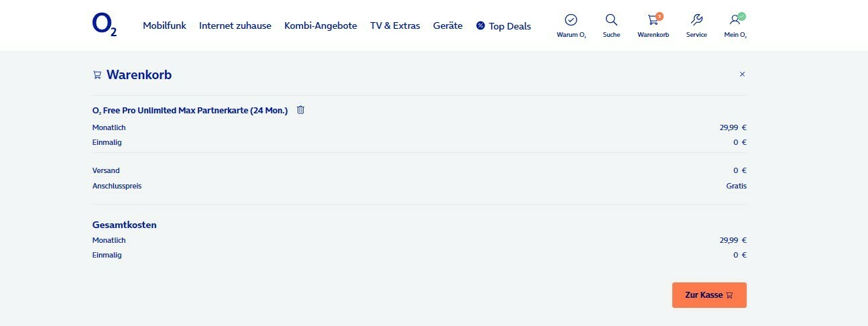Image resolution: width=868 pixels, height=326 pixels.
Task: Open the TV & Extras menu
Action: coord(395,25)
